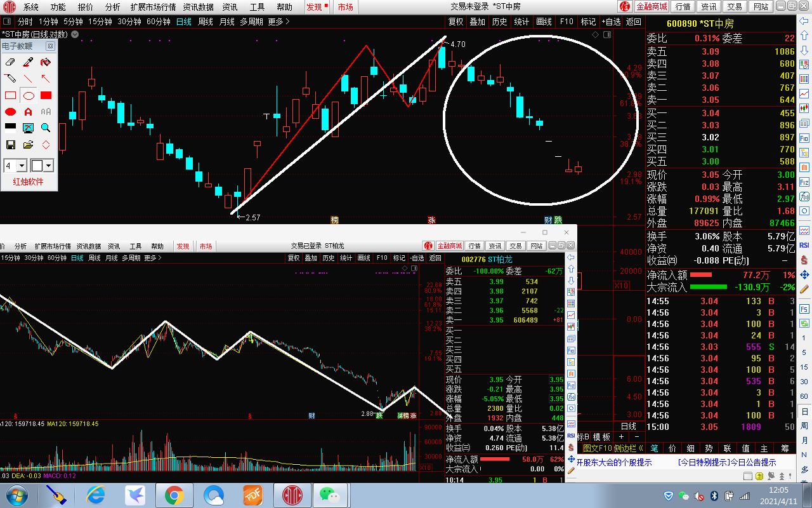This screenshot has width=812, height=508.
Task: Switch to 5分钟 period in main window
Action: (x=73, y=22)
